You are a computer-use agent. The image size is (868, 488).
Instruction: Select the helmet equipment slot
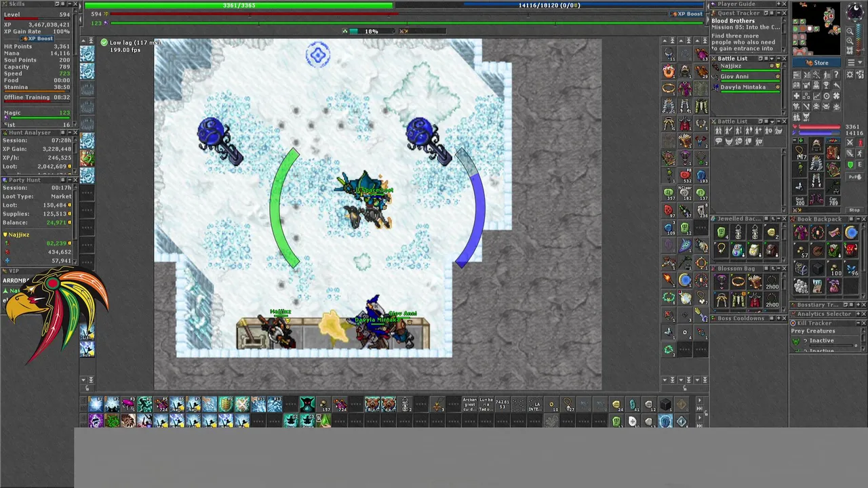816,145
